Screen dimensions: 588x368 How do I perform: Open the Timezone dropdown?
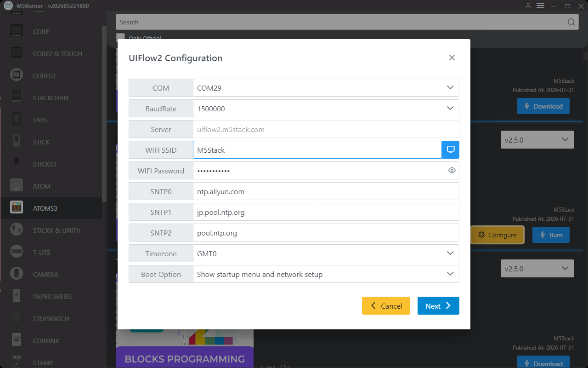point(326,253)
